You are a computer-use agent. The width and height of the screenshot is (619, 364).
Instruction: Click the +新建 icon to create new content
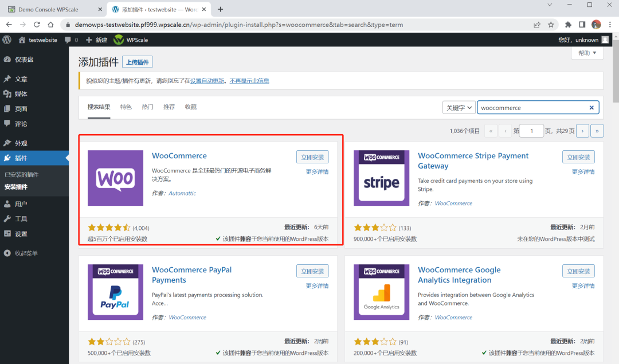coord(90,40)
